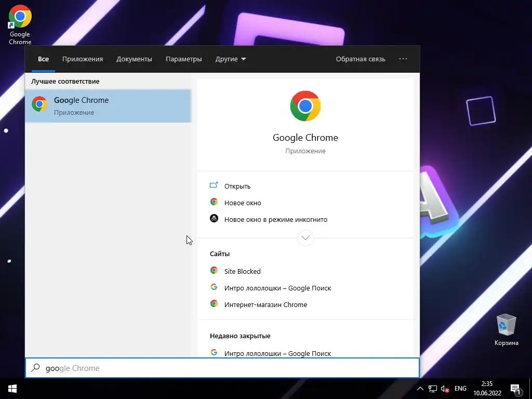This screenshot has width=532, height=399.
Task: Open Google Chrome desktop shortcut icon
Action: 20,25
